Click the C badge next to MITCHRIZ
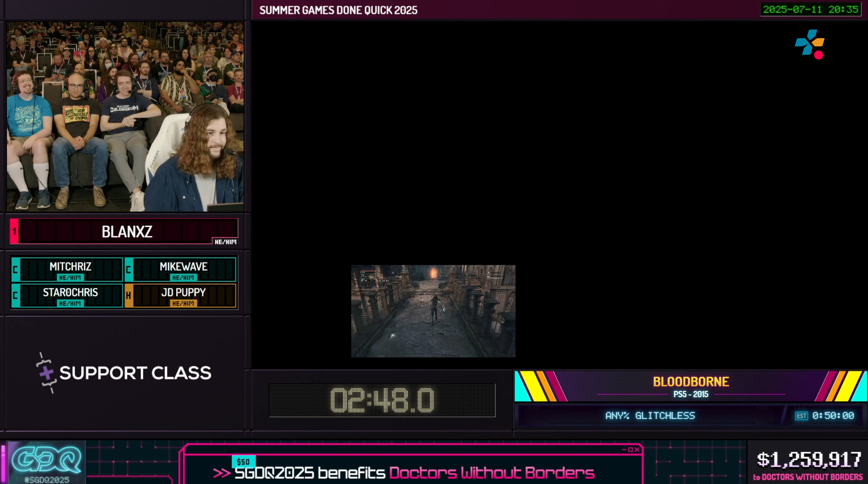 coord(15,269)
